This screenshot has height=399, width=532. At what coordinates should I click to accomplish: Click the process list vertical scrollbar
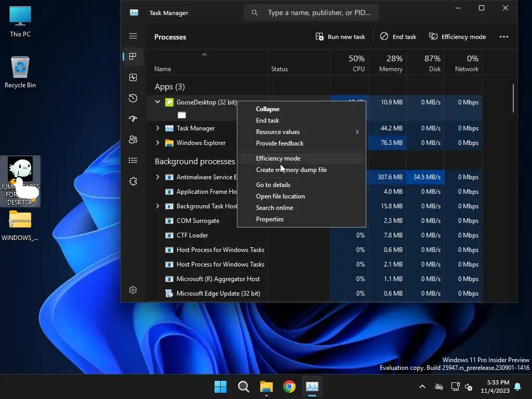(x=513, y=98)
